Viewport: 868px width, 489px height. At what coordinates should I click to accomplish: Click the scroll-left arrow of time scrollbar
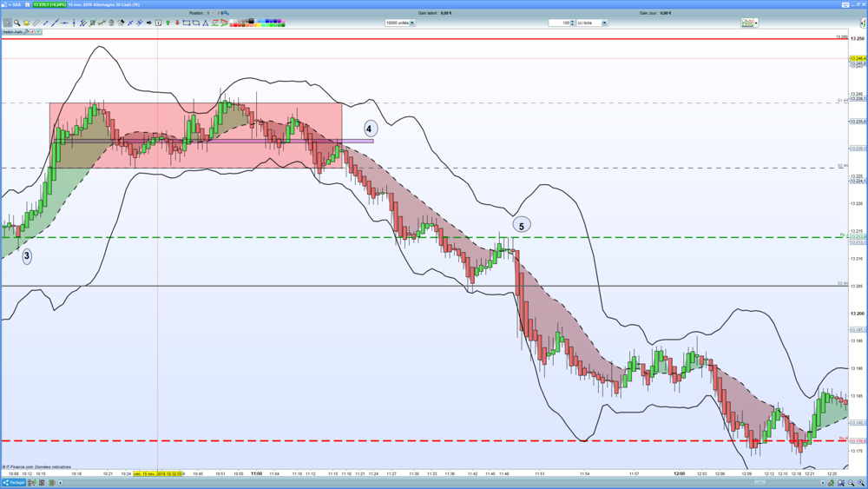pos(61,483)
